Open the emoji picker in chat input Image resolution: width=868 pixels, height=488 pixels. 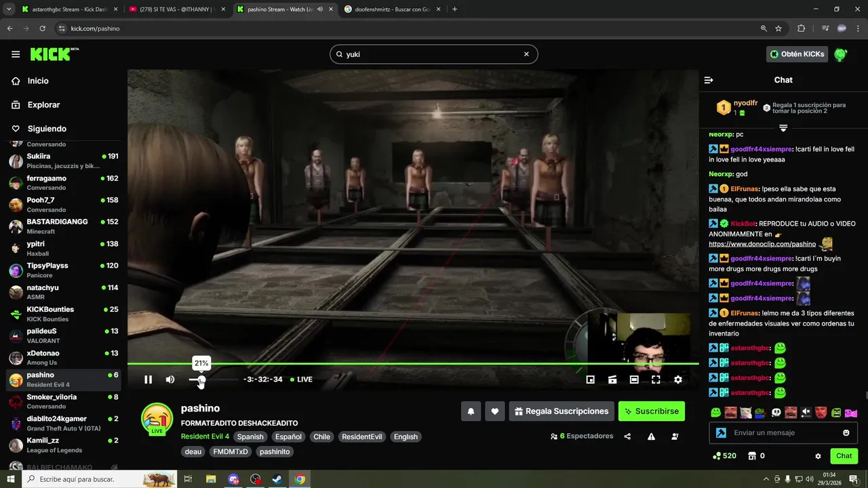846,432
